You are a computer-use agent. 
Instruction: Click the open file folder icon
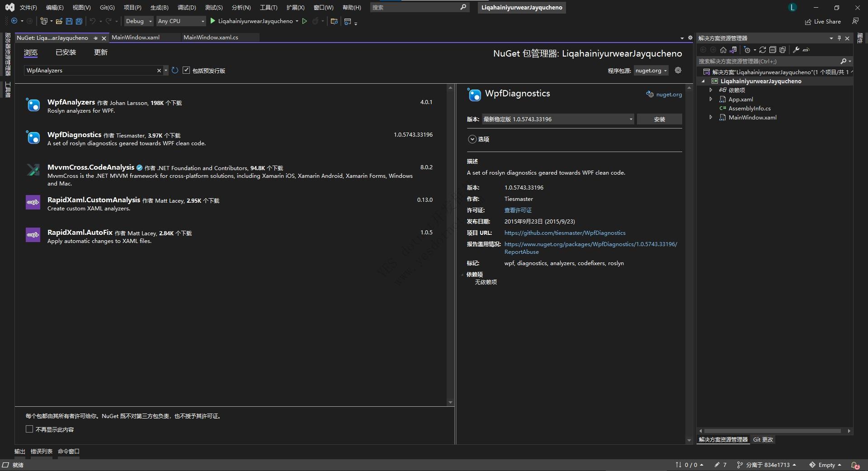pos(59,21)
